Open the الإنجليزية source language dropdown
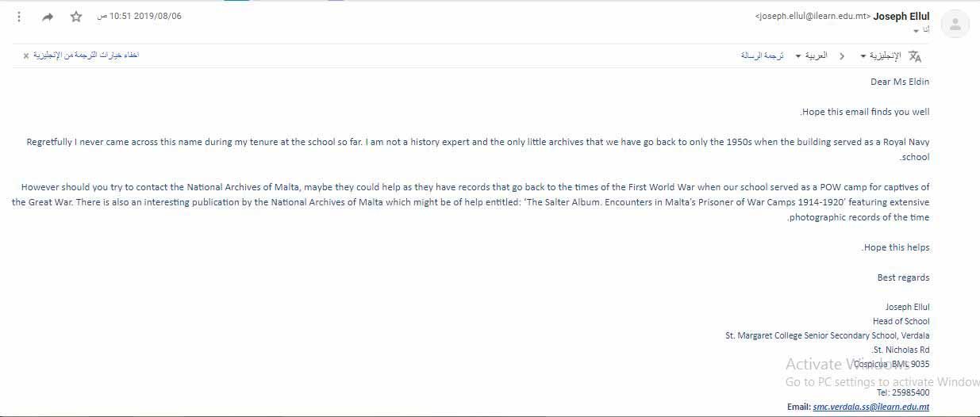 [881, 56]
